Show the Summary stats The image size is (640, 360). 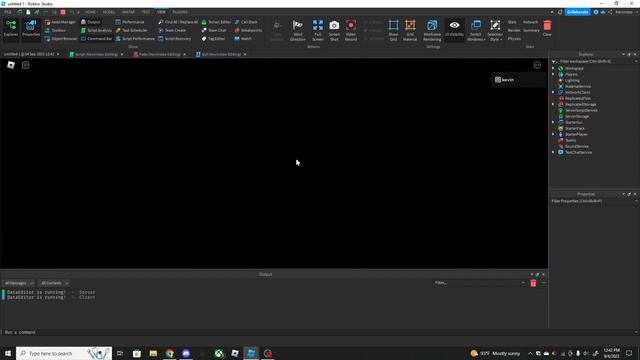531,30
